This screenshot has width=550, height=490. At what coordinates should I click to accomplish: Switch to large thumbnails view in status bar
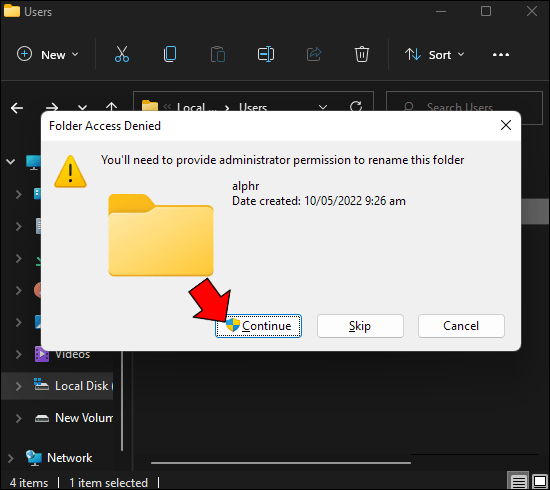coord(539,481)
